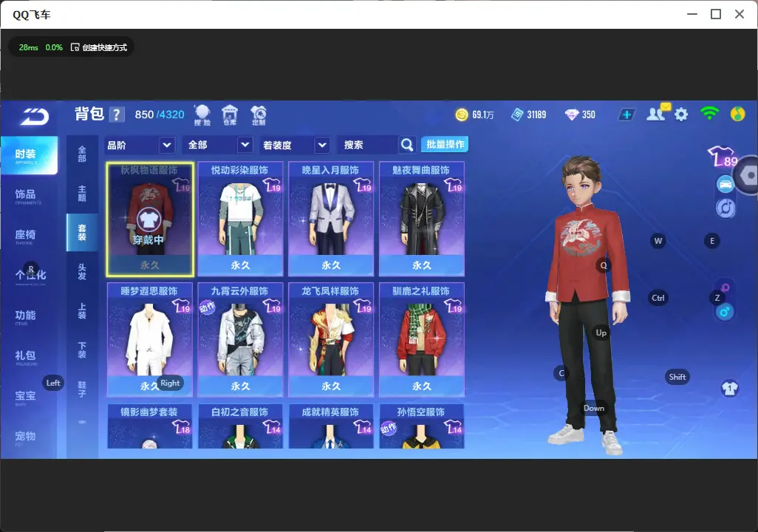Choose the 套装 sub-category

point(82,233)
